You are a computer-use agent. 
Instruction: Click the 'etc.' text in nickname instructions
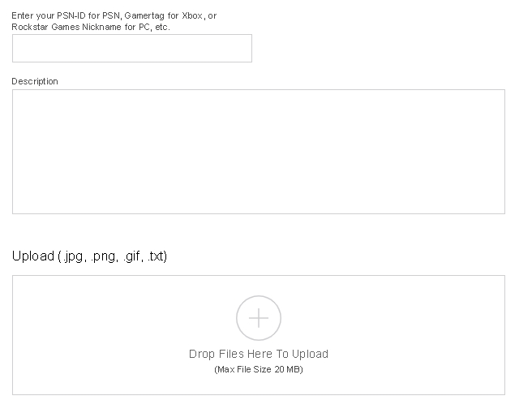click(161, 27)
